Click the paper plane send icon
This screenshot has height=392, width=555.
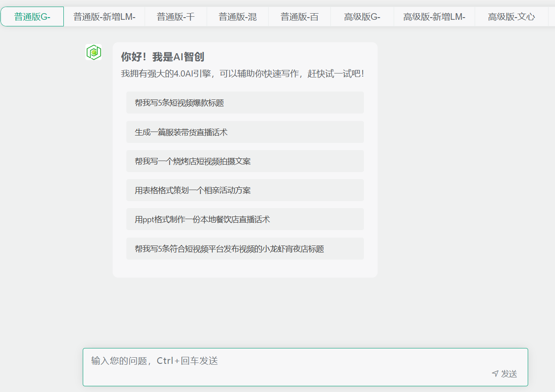pyautogui.click(x=495, y=374)
